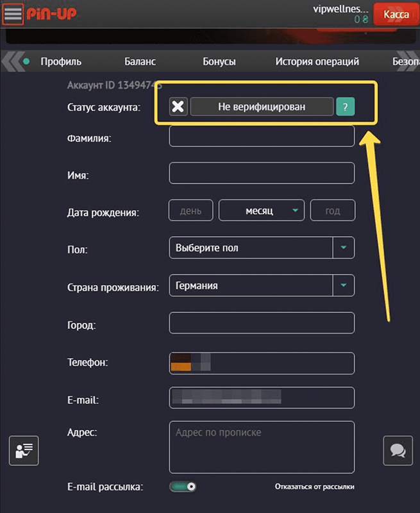Open the hamburger menu
Screen dimensions: 420x513
[x=13, y=14]
